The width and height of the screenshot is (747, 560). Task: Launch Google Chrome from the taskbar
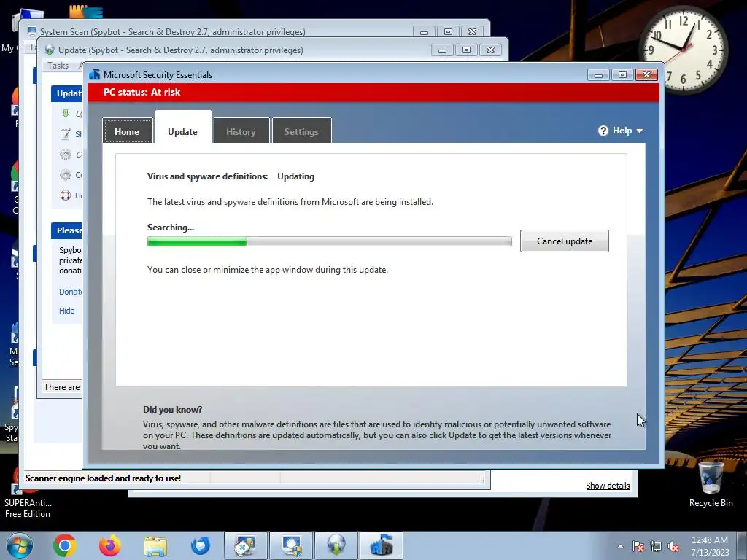point(65,545)
